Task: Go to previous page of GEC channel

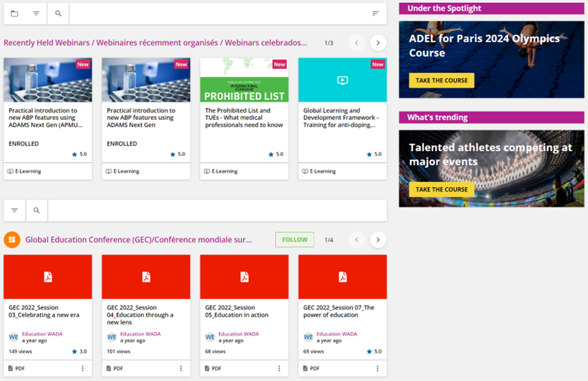Action: click(x=357, y=240)
